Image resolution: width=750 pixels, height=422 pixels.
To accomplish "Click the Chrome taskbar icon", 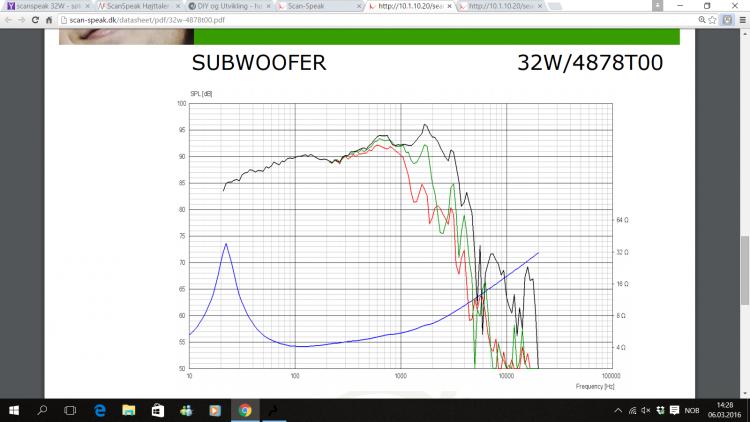I will (245, 411).
